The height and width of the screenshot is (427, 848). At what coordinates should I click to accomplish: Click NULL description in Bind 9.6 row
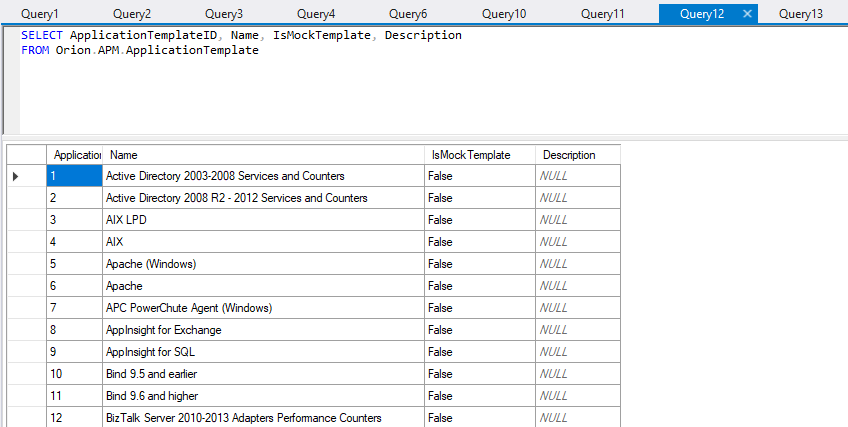coord(578,396)
